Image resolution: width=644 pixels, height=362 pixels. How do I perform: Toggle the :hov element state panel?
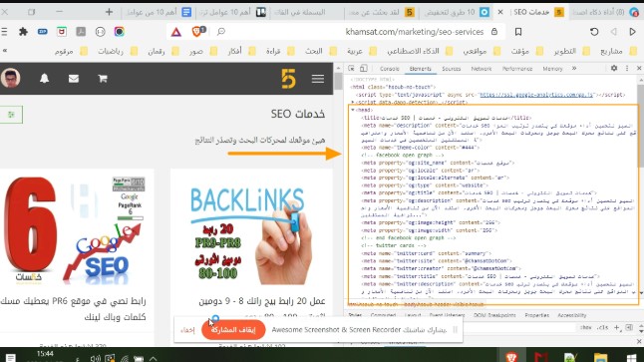tap(585, 327)
